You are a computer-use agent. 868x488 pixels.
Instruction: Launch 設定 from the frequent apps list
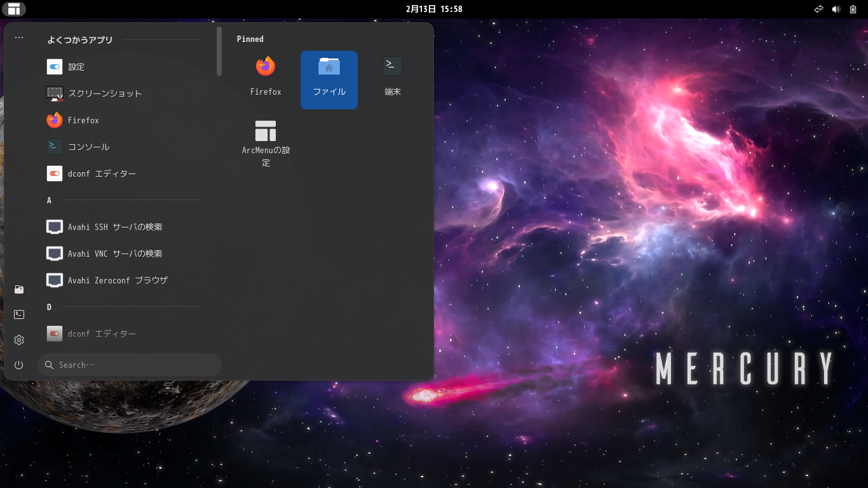coord(123,67)
